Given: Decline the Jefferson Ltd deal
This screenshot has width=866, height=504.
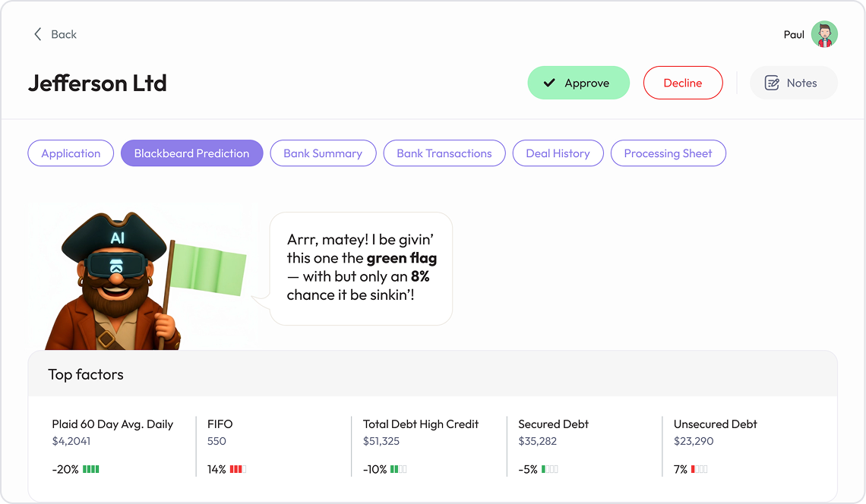Looking at the screenshot, I should pyautogui.click(x=682, y=83).
